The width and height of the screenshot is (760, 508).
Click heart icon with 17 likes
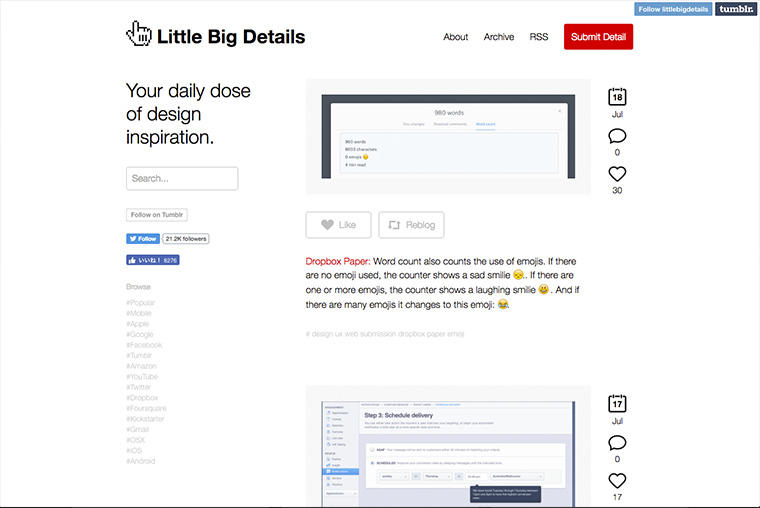617,481
